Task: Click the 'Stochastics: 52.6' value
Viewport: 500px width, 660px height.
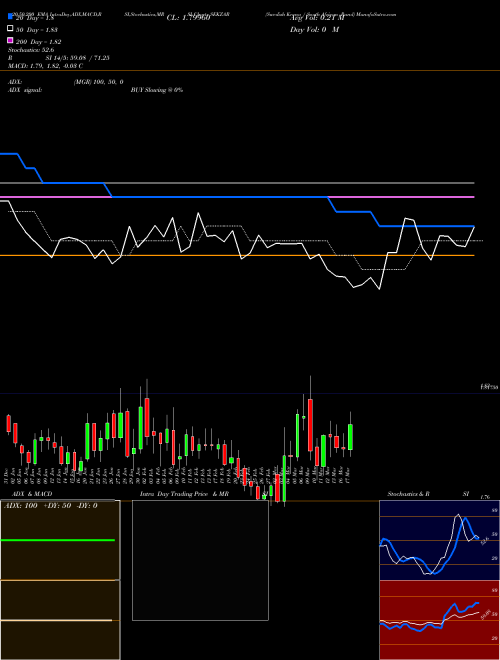Action: coord(31,50)
